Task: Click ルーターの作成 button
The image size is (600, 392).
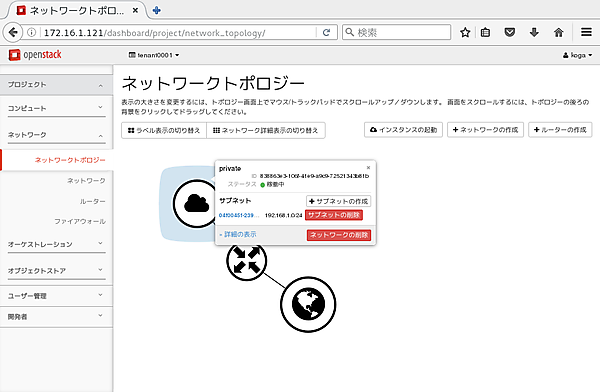Action: point(560,130)
